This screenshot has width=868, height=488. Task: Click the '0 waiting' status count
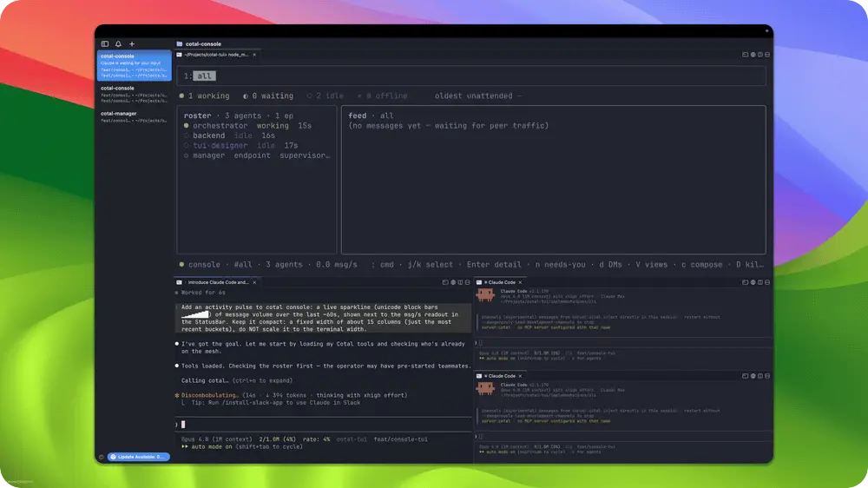(268, 96)
